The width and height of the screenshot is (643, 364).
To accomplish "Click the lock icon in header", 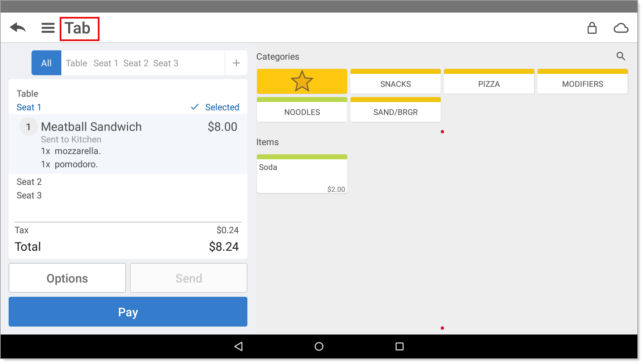I will [592, 28].
